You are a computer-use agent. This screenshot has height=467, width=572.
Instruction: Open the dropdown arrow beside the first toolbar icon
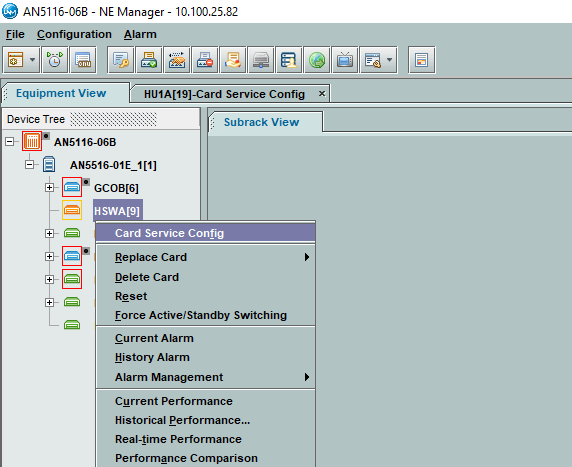(32, 59)
